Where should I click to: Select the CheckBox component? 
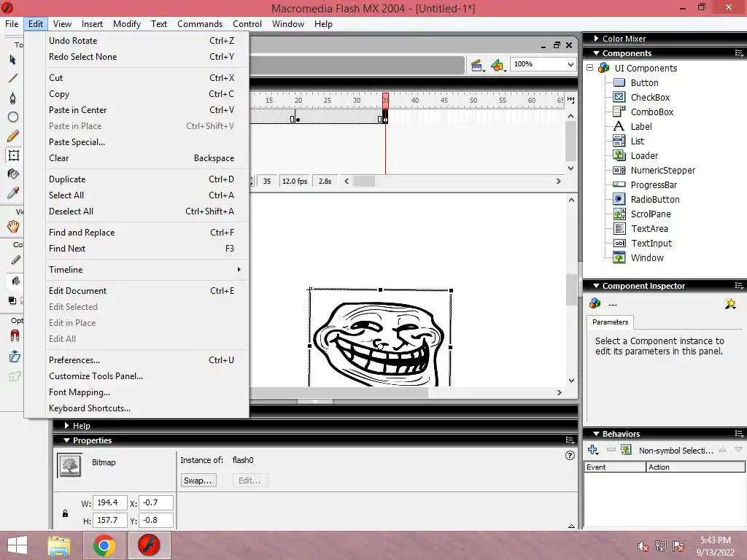(x=650, y=98)
